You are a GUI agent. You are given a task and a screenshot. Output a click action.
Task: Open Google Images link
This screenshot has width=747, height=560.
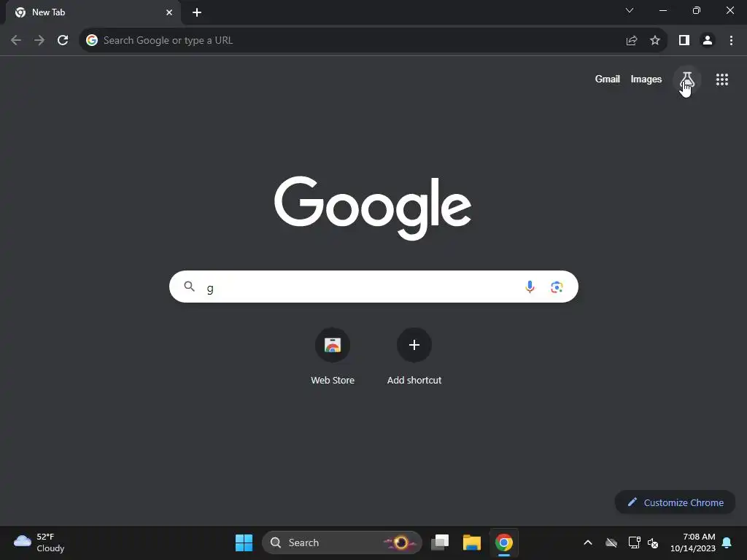click(x=646, y=79)
